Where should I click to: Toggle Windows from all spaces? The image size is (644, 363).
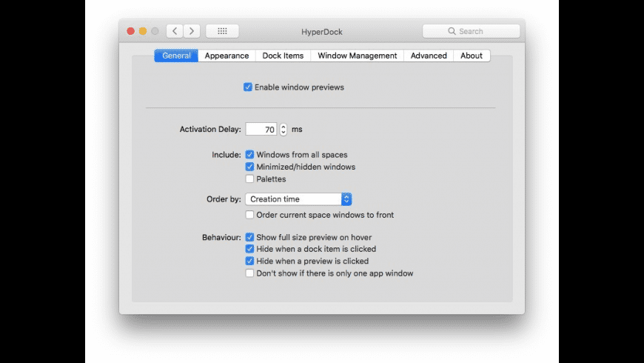249,155
